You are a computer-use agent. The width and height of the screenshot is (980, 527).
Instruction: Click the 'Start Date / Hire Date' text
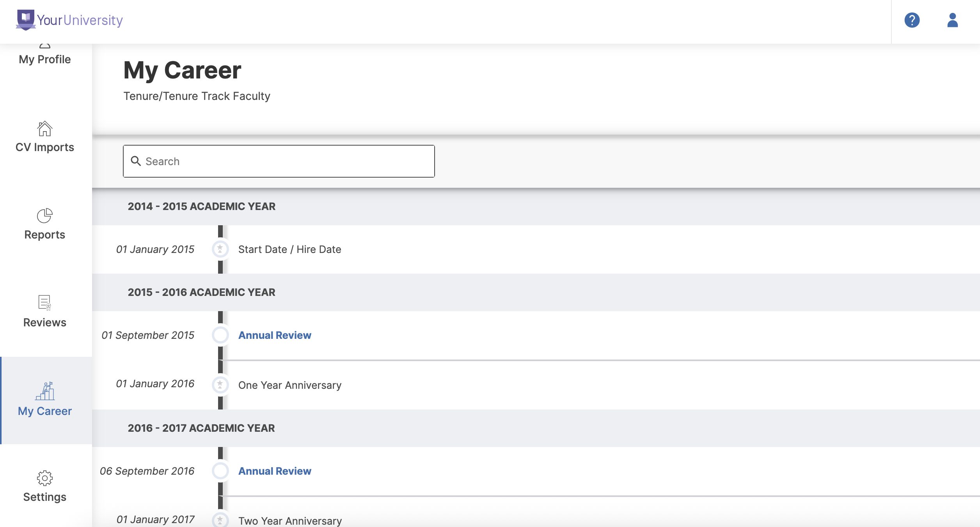[x=289, y=249]
